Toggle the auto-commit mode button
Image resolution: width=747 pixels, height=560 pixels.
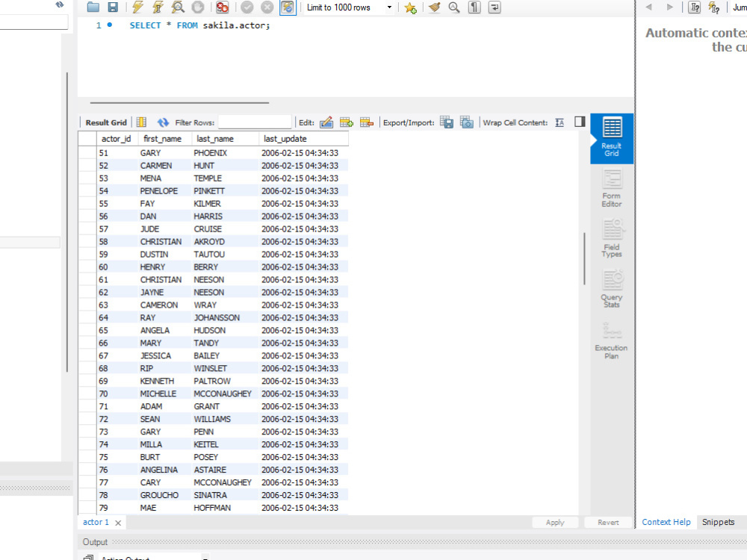click(288, 7)
